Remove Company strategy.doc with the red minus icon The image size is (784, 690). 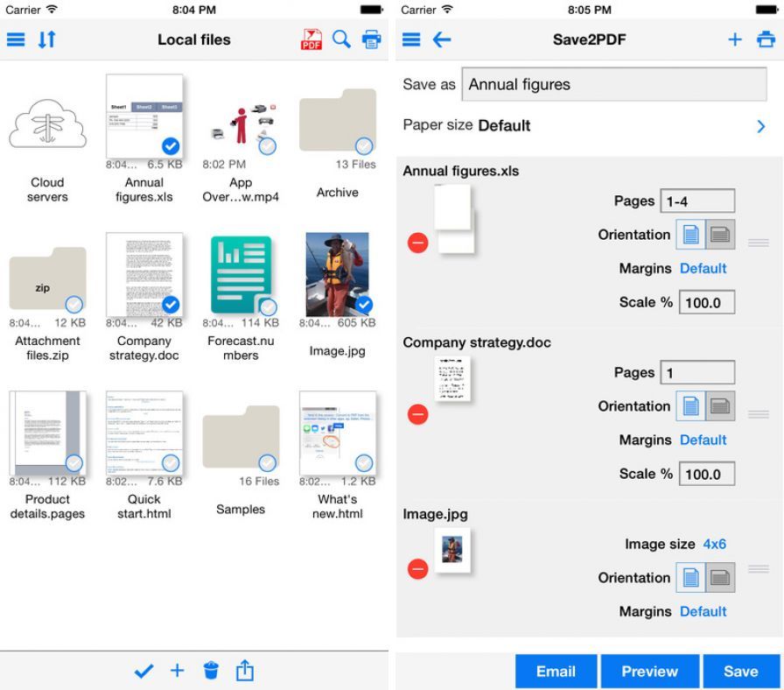coord(418,414)
